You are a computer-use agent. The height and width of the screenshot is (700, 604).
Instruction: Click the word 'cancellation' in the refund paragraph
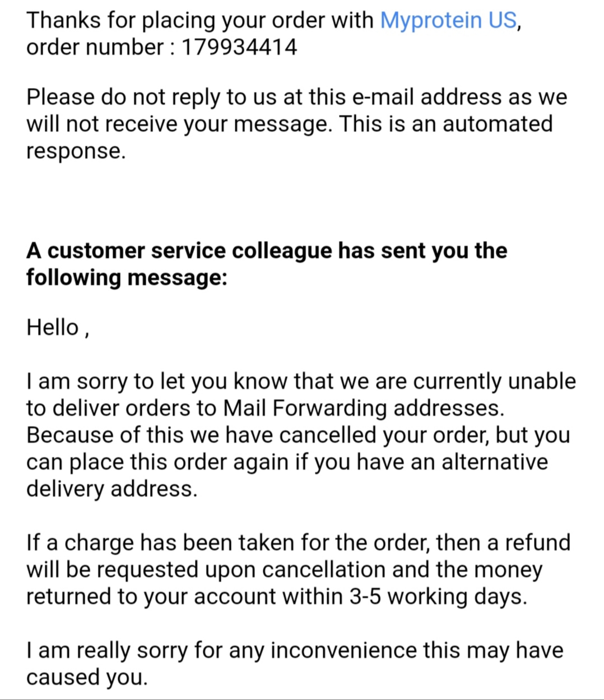click(323, 569)
